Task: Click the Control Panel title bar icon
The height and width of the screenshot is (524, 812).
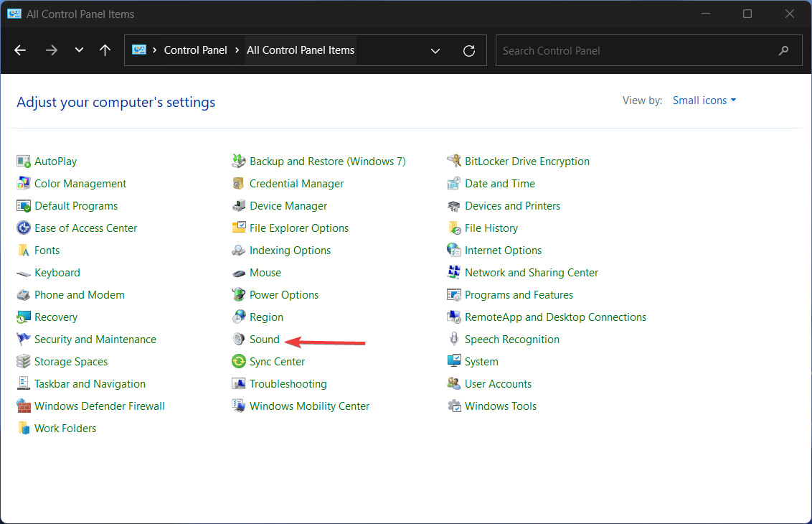Action: (x=14, y=14)
